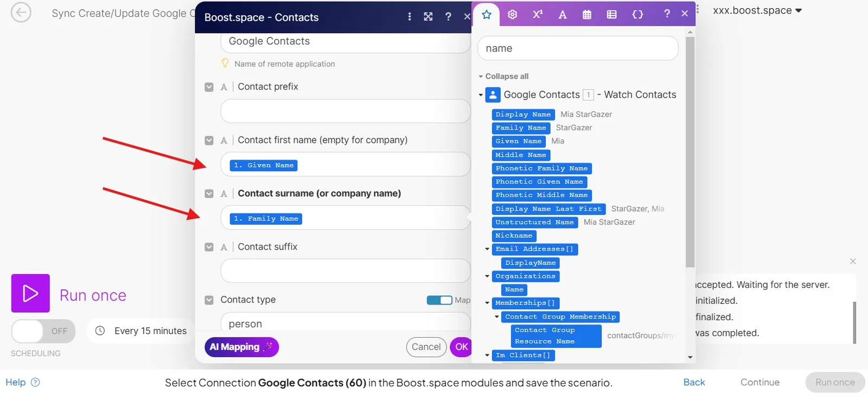This screenshot has height=393, width=868.
Task: Open the starred mapping tab
Action: coord(487,15)
